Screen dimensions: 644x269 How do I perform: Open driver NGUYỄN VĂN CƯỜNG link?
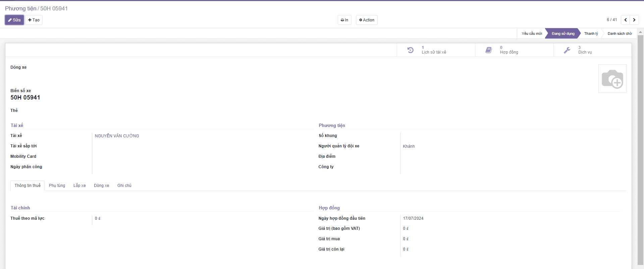[x=117, y=136]
